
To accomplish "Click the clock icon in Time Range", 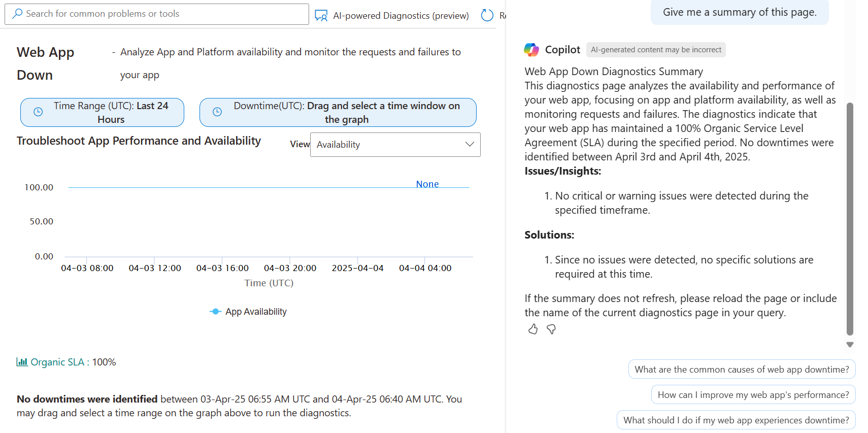I will click(x=38, y=112).
